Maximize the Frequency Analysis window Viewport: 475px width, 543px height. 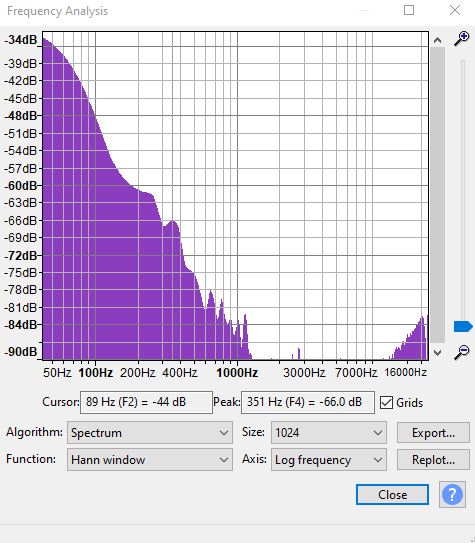[409, 10]
